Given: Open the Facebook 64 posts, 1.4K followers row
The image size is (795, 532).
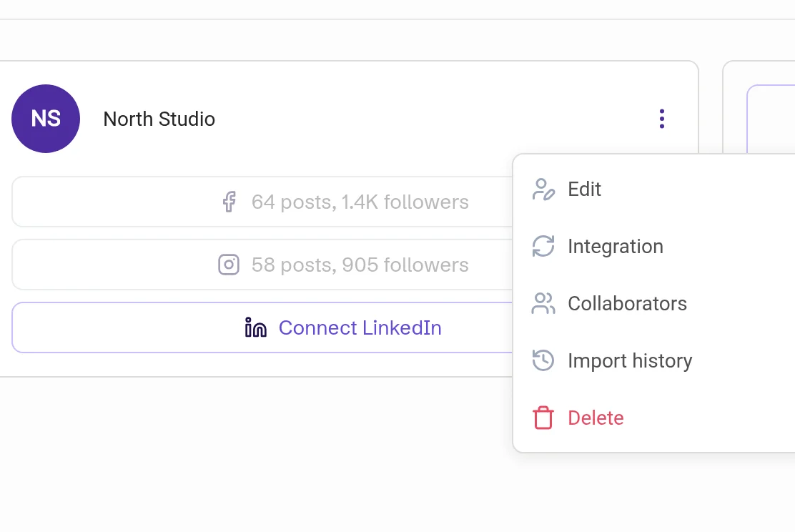Looking at the screenshot, I should 262,202.
